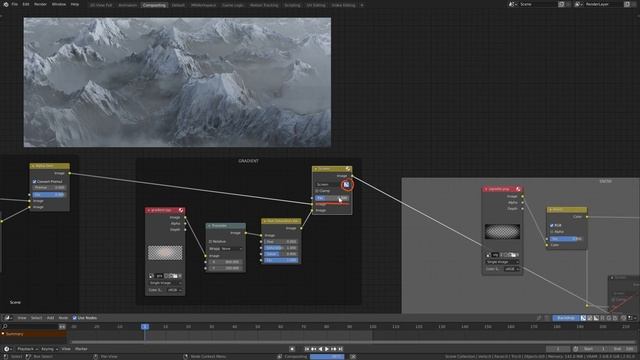Jump to the last frame
640x360 pixels.
[x=340, y=349]
